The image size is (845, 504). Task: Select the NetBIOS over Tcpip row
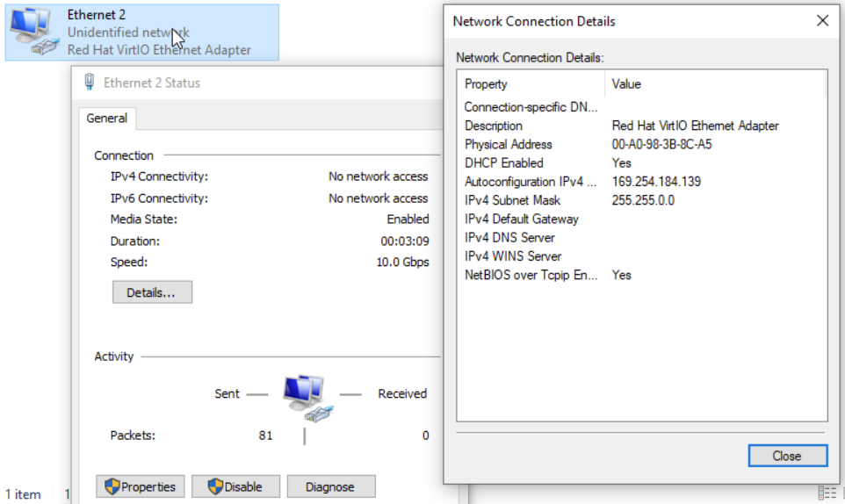[531, 275]
